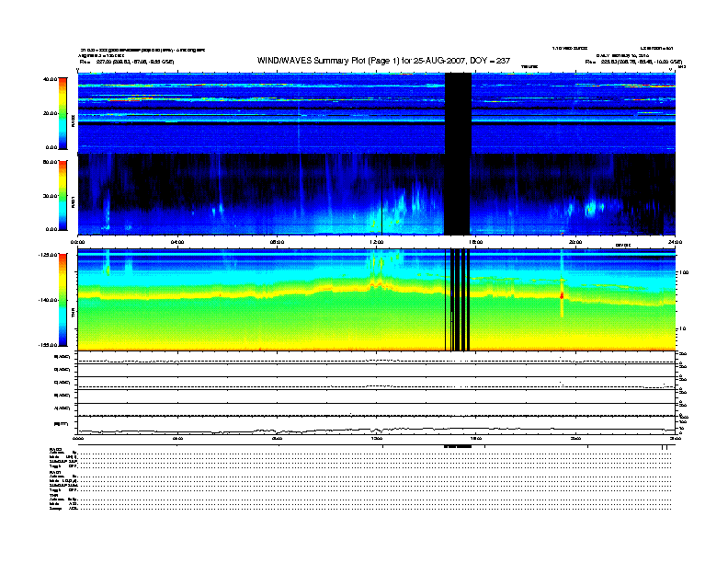Viewport: 728px width, 563px height.
Task: Click the vertical RAD1 axis label
Action: click(x=73, y=201)
